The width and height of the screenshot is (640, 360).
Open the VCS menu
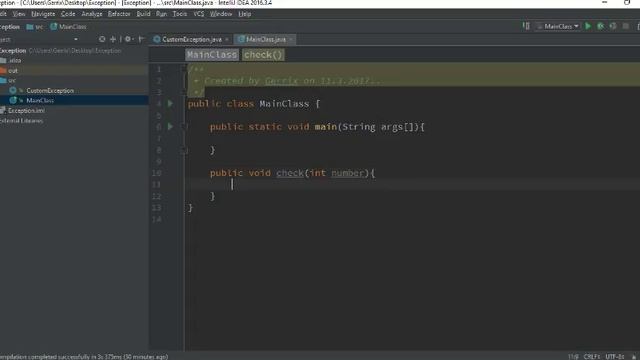coord(199,14)
